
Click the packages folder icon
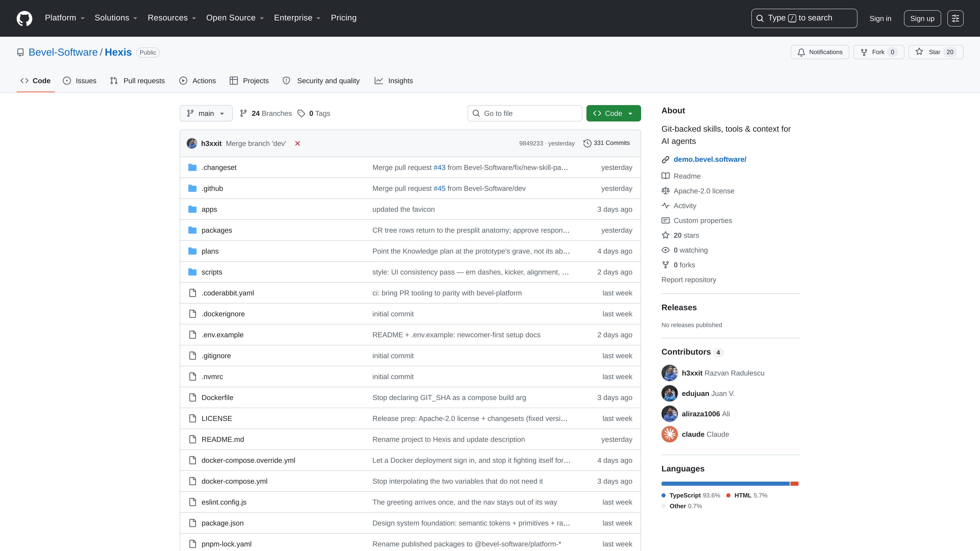tap(192, 230)
